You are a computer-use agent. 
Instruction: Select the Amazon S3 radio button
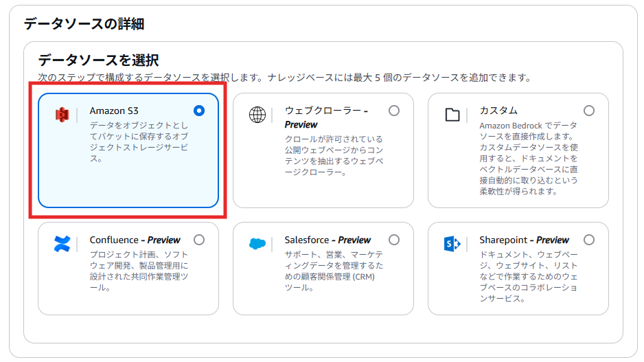point(199,111)
